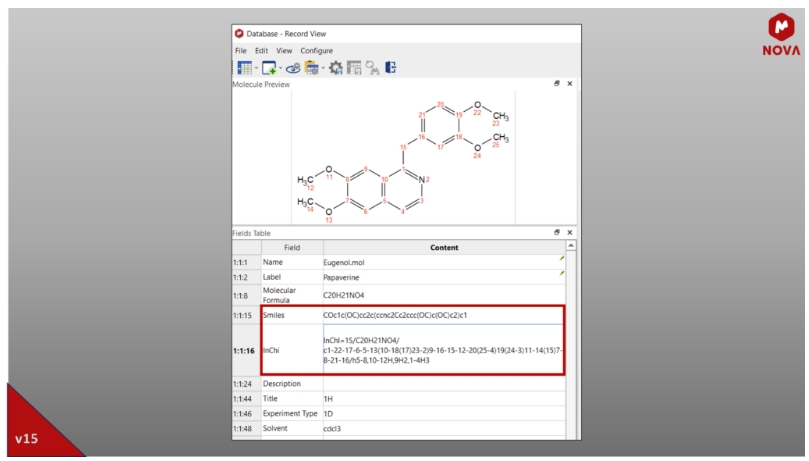The image size is (809, 461).
Task: Click the table view toolbar icon
Action: pos(245,68)
